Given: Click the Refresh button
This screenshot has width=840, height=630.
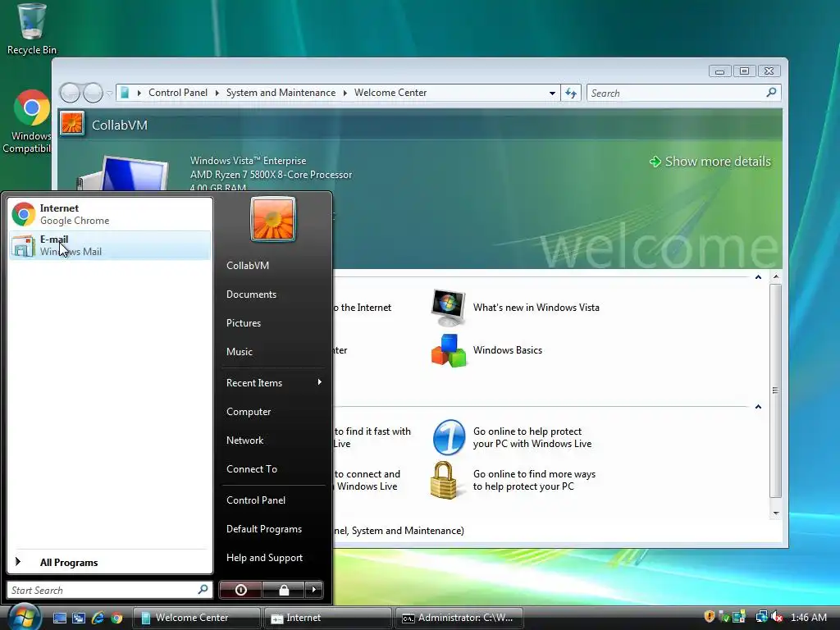Looking at the screenshot, I should point(571,94).
